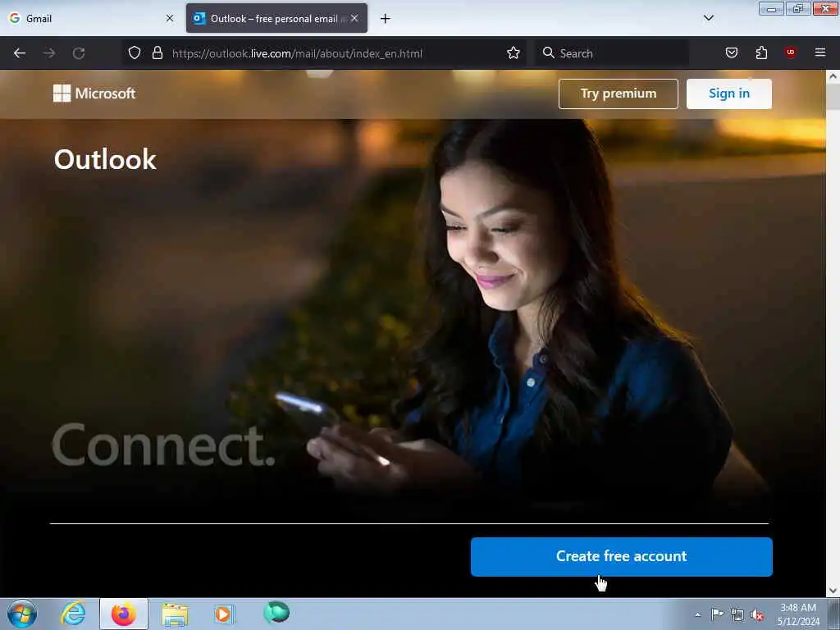840x630 pixels.
Task: Open the Firefox hamburger application menu
Action: coord(819,52)
